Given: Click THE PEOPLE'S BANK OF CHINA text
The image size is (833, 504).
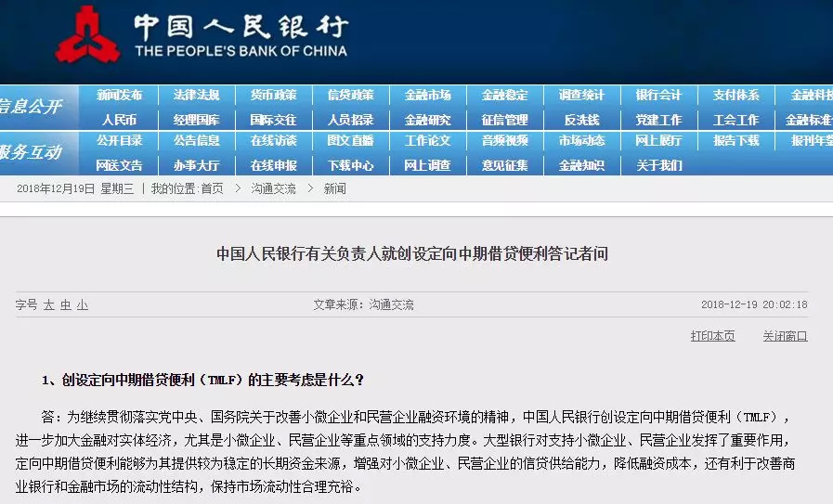Looking at the screenshot, I should 241,51.
